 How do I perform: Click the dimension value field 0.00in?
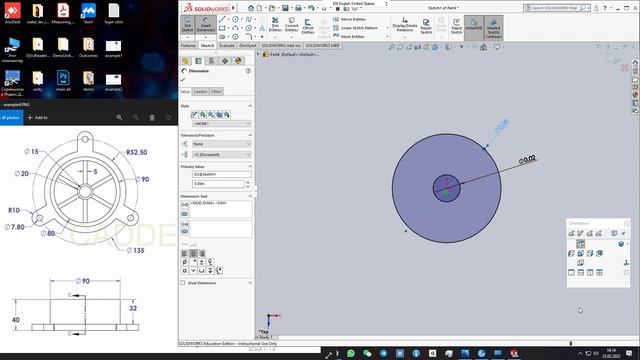[x=218, y=184]
